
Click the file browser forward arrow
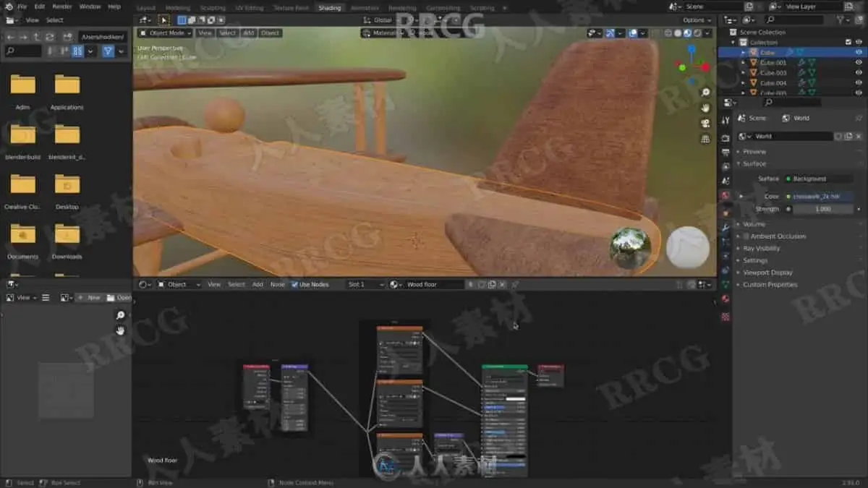(24, 37)
